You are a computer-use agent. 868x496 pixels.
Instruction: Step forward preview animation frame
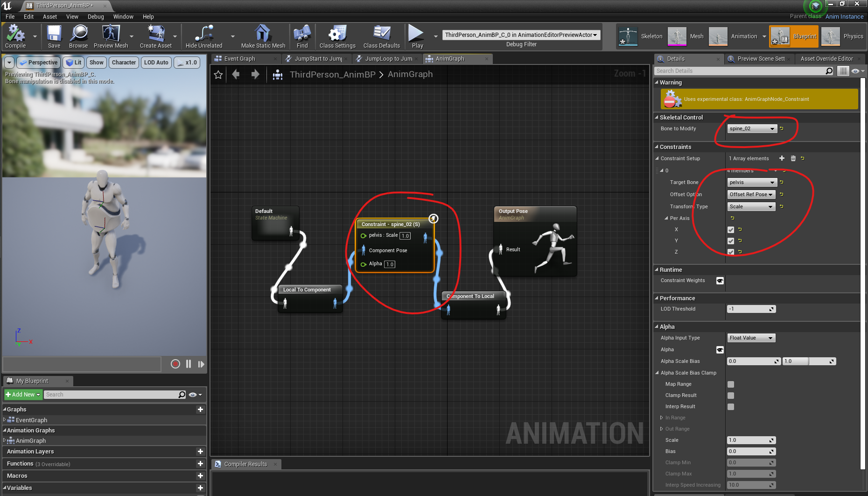click(x=201, y=364)
